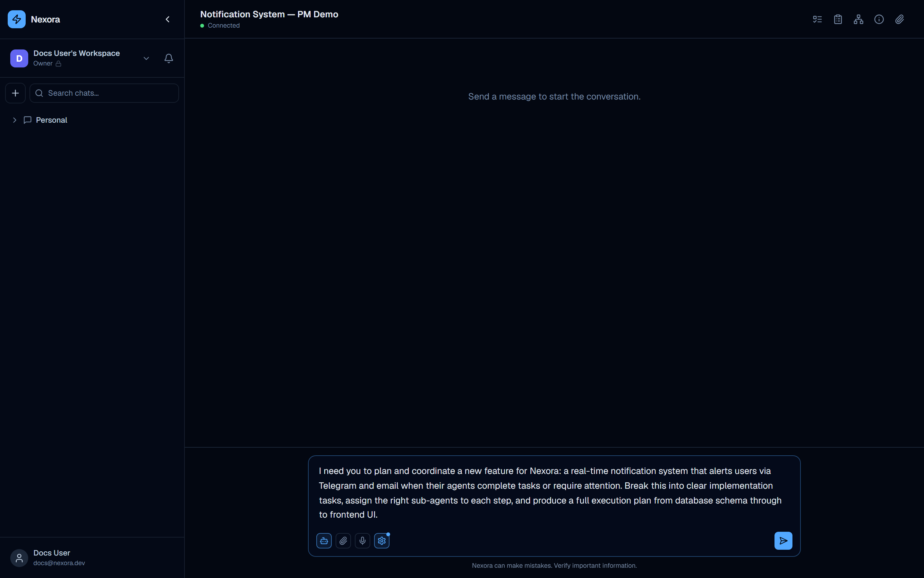This screenshot has height=578, width=924.
Task: Click the Owner role lock icon
Action: [x=58, y=64]
